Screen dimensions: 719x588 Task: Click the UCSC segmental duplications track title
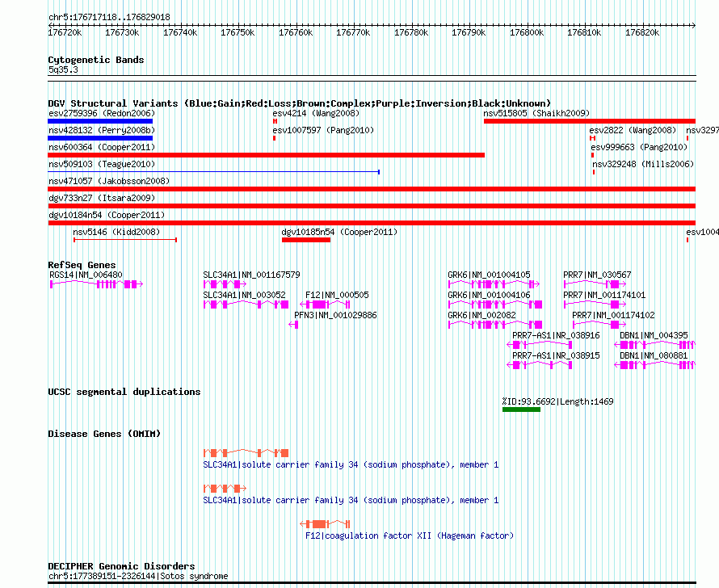[x=124, y=392]
